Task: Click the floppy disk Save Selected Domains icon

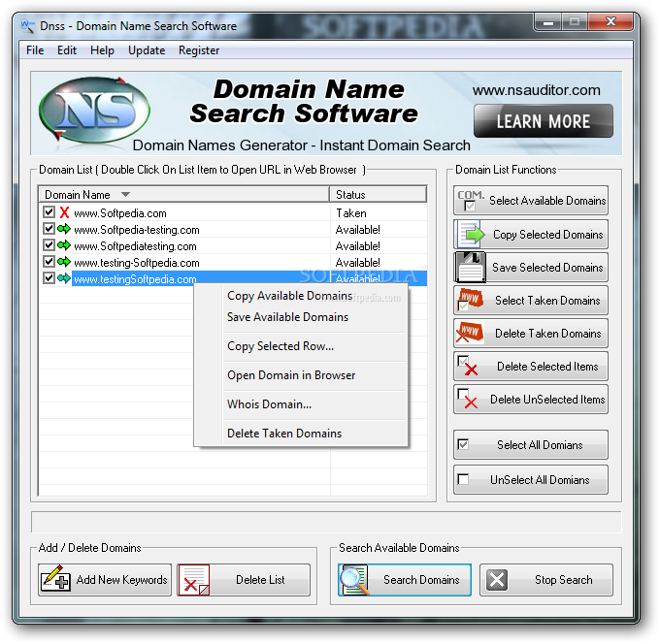Action: (471, 267)
